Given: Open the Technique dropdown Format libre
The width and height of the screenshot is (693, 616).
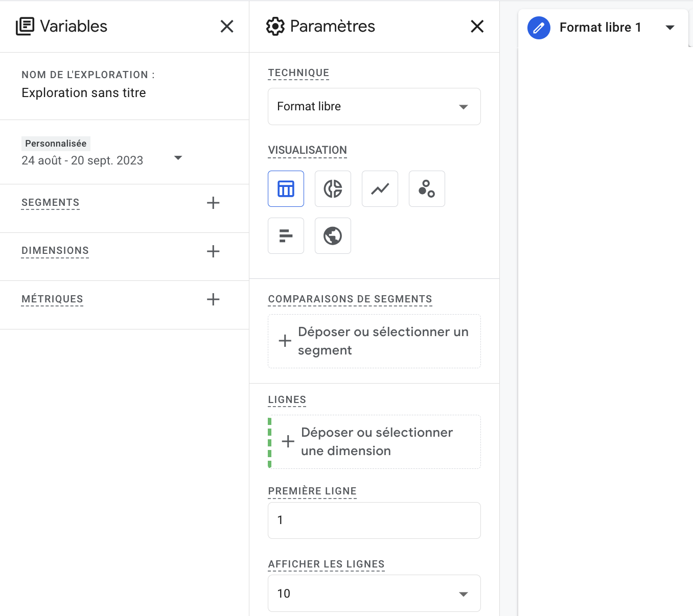Looking at the screenshot, I should click(374, 106).
